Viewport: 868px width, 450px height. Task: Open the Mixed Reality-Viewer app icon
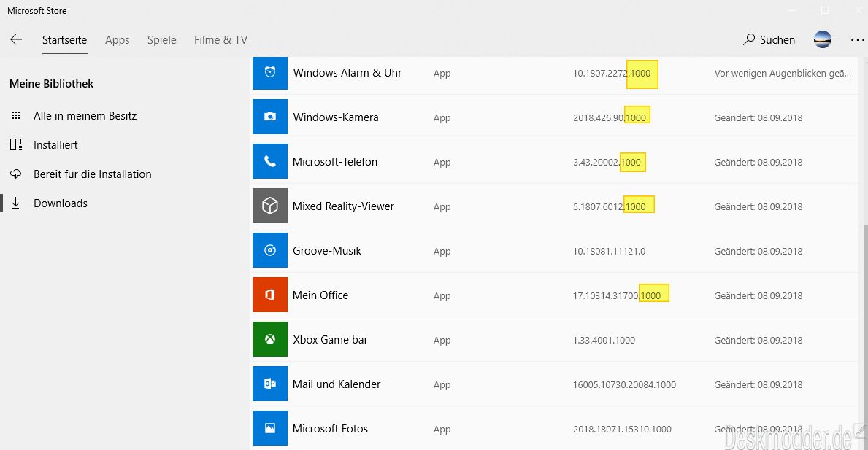pyautogui.click(x=269, y=206)
